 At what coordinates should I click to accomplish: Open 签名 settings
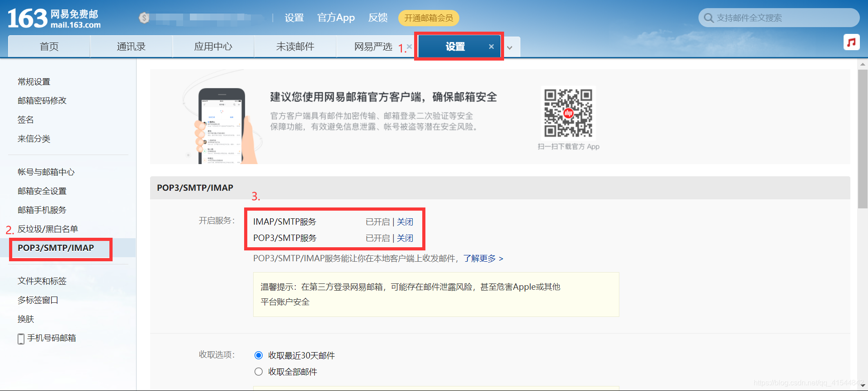pyautogui.click(x=26, y=120)
